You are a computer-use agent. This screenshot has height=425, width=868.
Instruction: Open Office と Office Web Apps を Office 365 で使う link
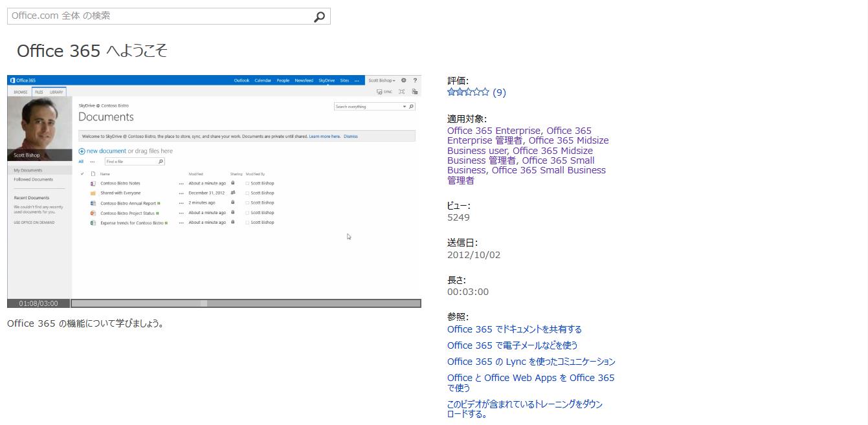click(531, 383)
